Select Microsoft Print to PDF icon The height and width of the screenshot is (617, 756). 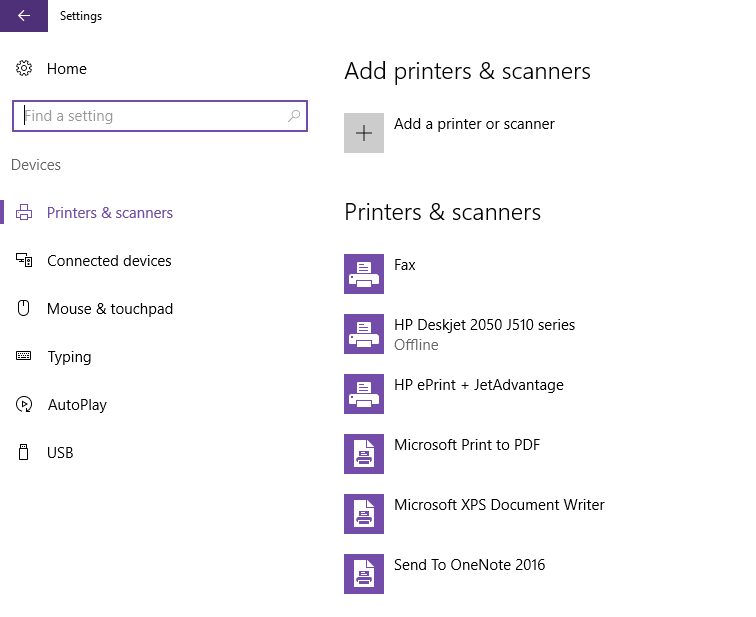[x=364, y=454]
